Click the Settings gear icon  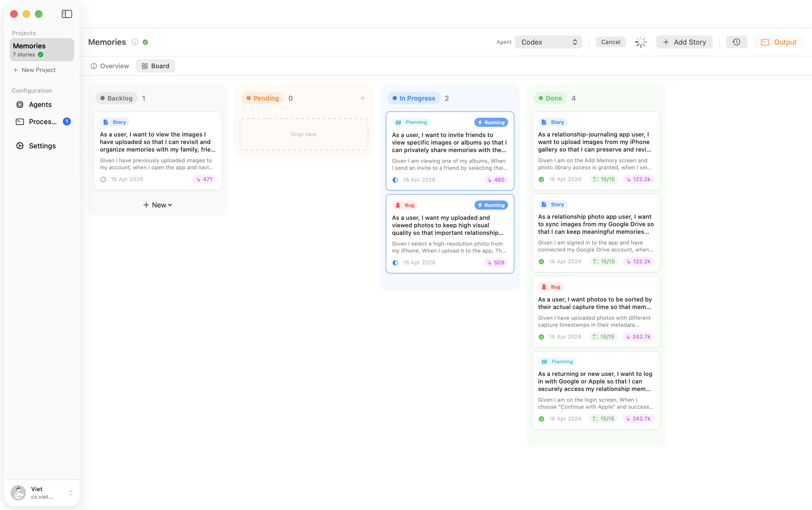pyautogui.click(x=20, y=146)
